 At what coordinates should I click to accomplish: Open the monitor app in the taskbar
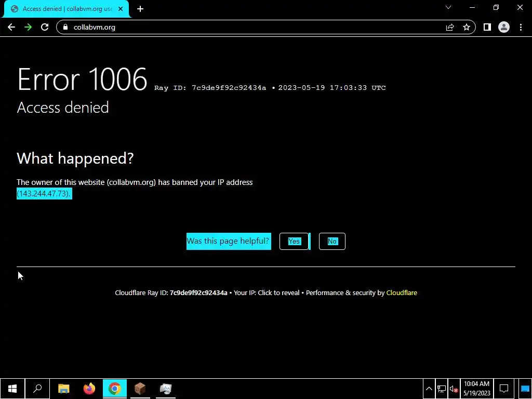click(x=166, y=389)
